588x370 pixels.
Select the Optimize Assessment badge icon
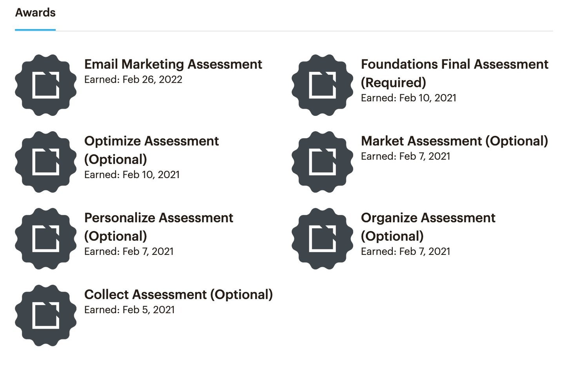click(46, 162)
